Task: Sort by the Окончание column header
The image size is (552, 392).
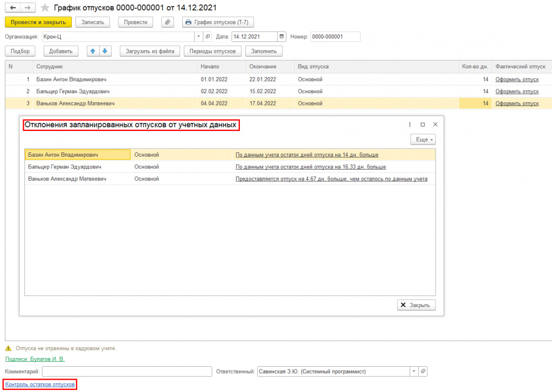Action: pos(271,66)
